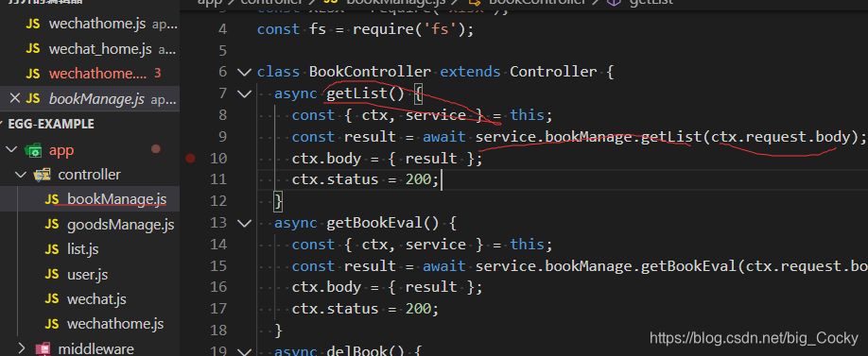The width and height of the screenshot is (868, 356).
Task: Expand the middleware folder chevron
Action: (22, 348)
